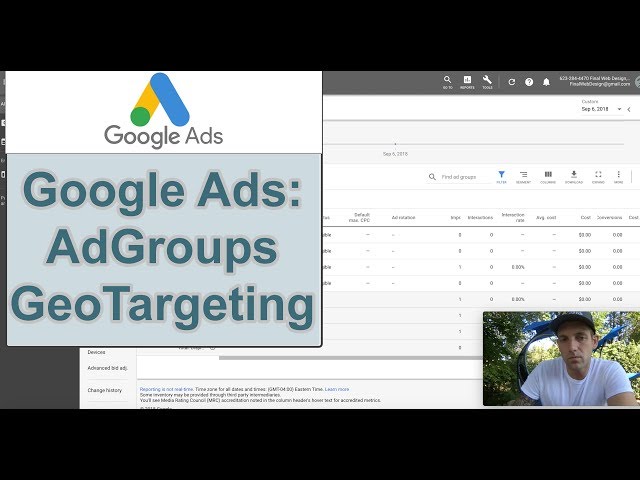Select Change history in left navigation
This screenshot has height=480, width=640.
pyautogui.click(x=104, y=390)
